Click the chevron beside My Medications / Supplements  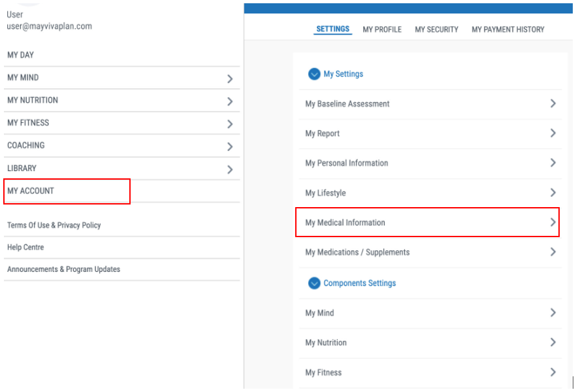pos(553,252)
